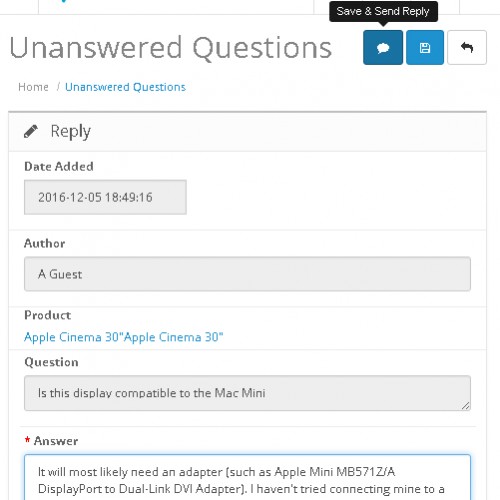The width and height of the screenshot is (500, 500).
Task: Click the Answer field label
Action: click(x=56, y=441)
